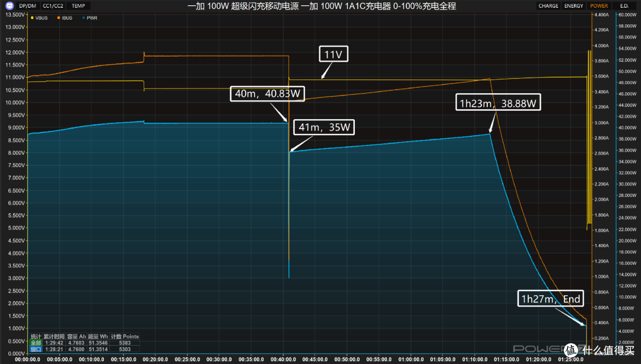
Task: Click the 40.000W power axis label
Action: point(627,127)
